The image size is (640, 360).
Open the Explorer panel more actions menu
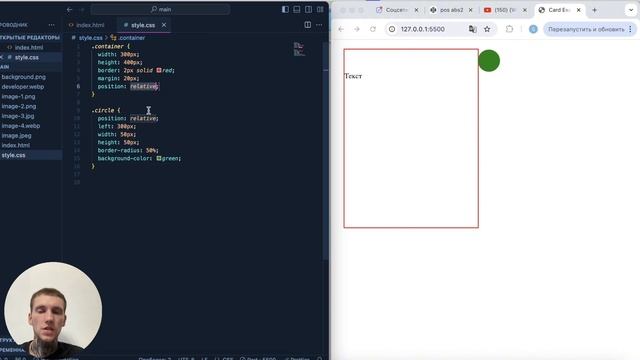click(51, 25)
